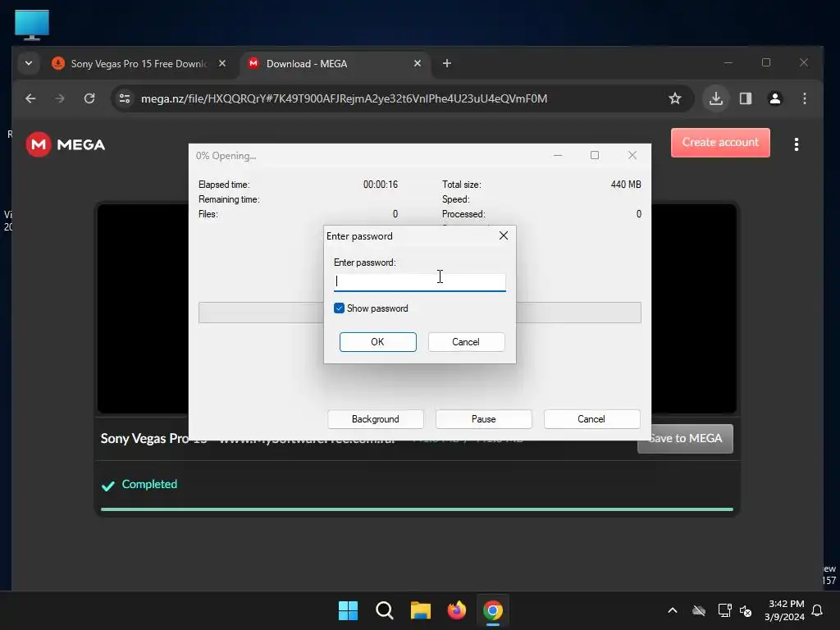The image size is (840, 630).
Task: Cancel the Enter password dialog
Action: point(466,342)
